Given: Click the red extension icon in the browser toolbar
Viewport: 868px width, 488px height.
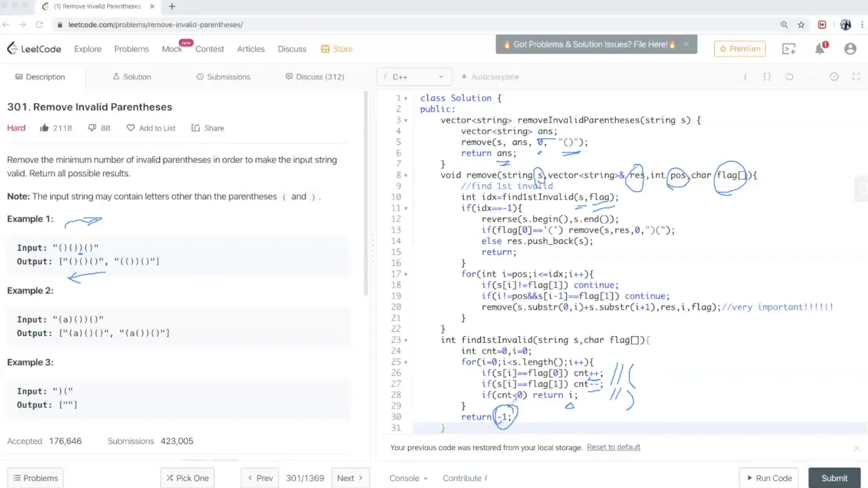Looking at the screenshot, I should 822,24.
